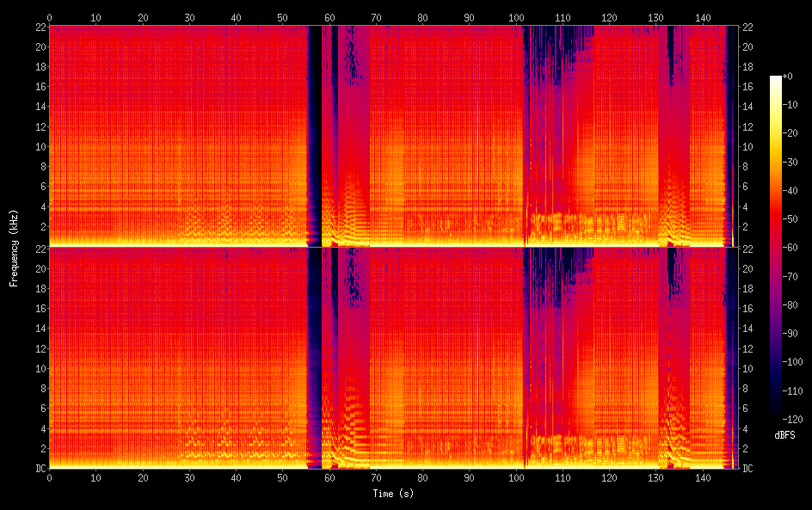The height and width of the screenshot is (510, 812).
Task: Click the 120 tick on the top time axis
Action: pos(609,16)
